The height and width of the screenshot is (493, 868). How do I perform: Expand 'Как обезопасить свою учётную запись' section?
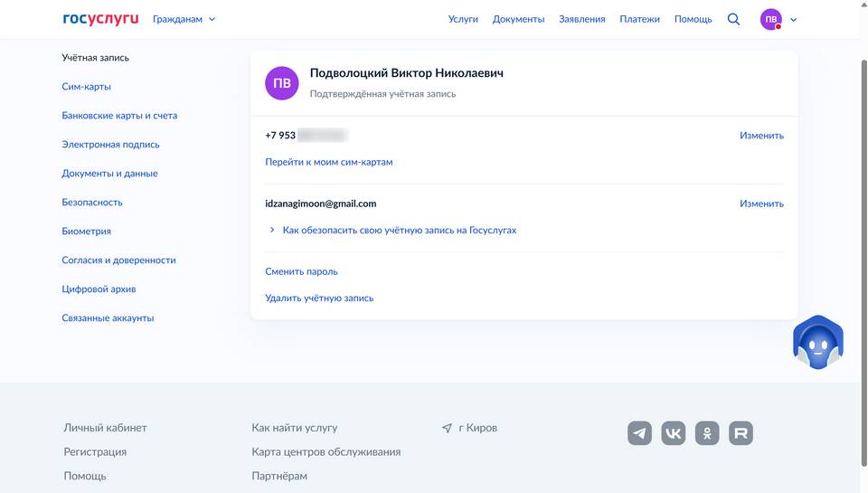point(398,231)
